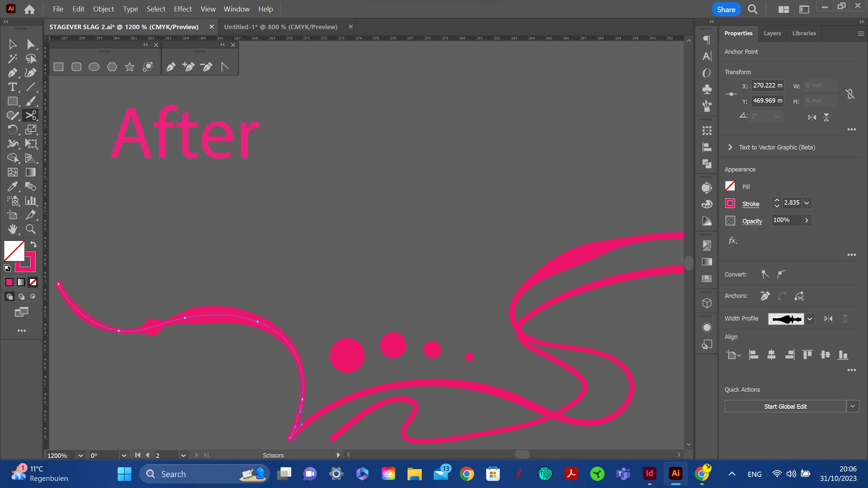
Task: Select the Zoom tool
Action: click(31, 229)
